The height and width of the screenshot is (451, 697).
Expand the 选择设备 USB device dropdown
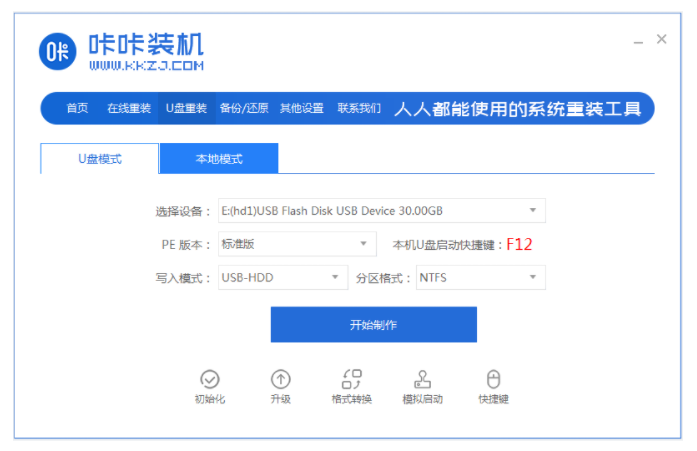coord(382,211)
